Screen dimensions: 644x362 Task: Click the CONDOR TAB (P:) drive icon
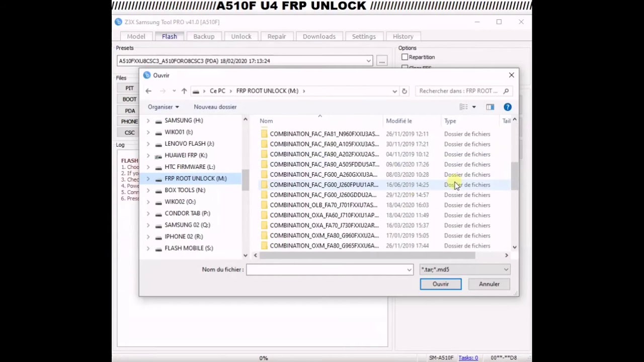[158, 213]
